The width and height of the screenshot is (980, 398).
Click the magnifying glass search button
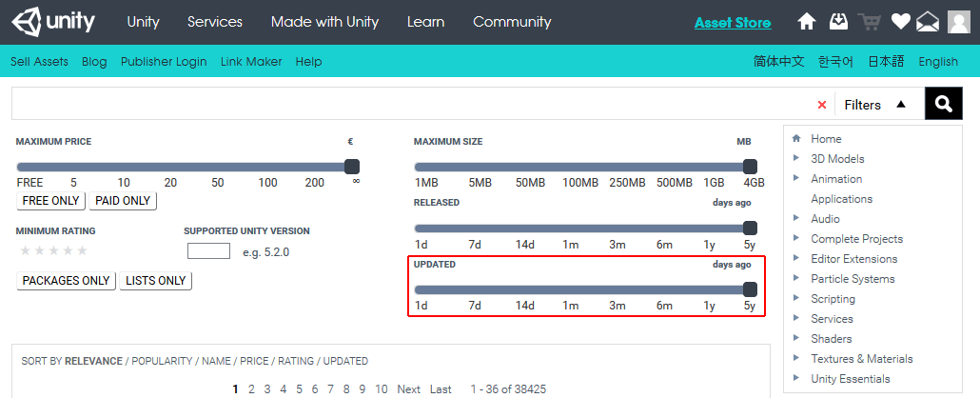[x=944, y=103]
